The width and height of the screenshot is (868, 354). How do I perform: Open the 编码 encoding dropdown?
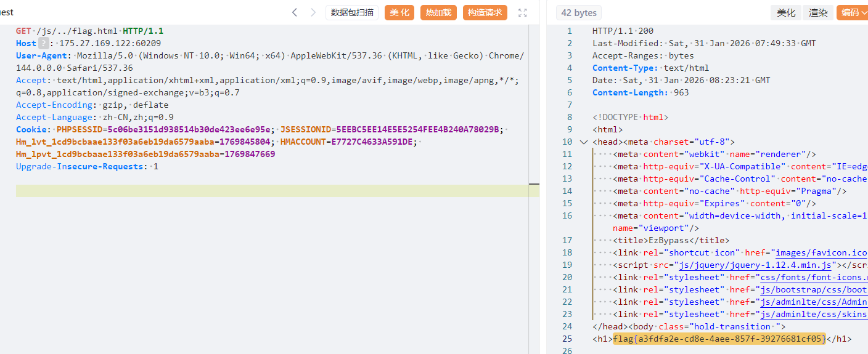coord(853,12)
